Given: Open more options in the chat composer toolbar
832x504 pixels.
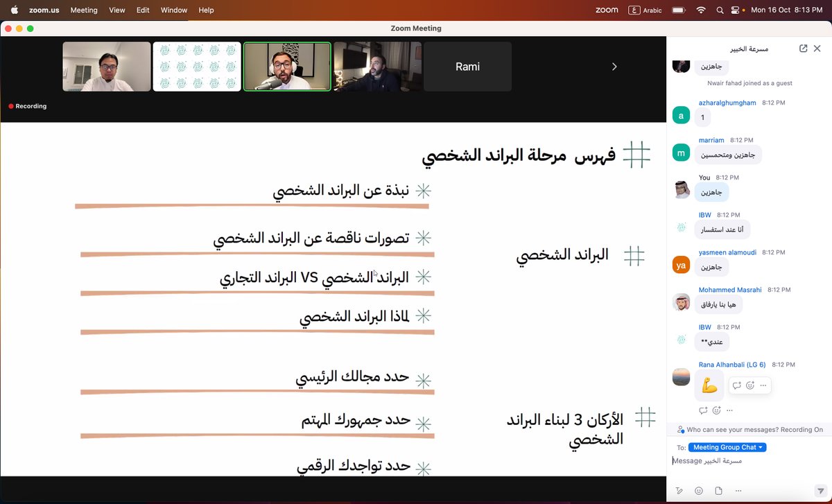Looking at the screenshot, I should pos(738,490).
